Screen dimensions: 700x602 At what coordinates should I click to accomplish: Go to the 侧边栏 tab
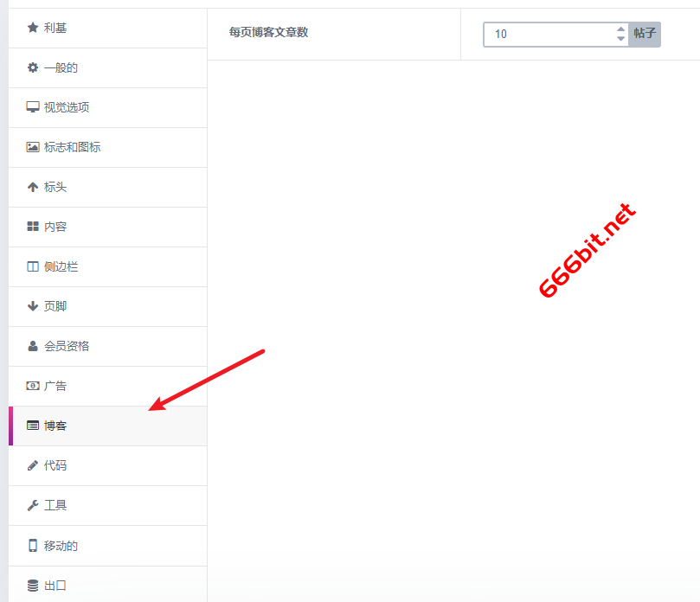(107, 267)
